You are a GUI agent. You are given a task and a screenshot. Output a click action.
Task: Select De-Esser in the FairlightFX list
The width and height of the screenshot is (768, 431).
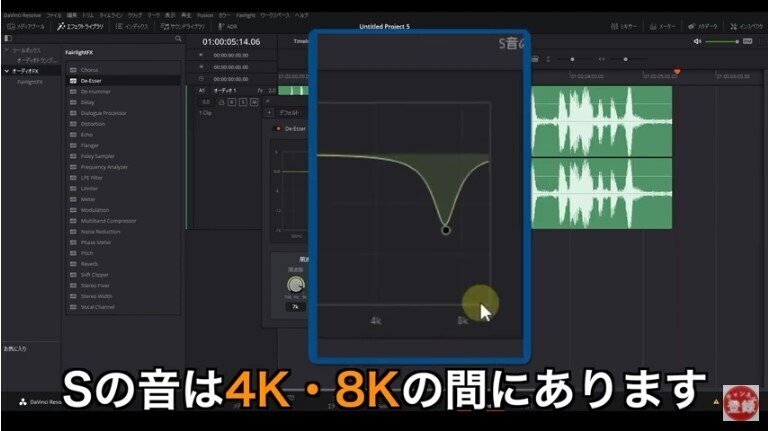click(123, 81)
